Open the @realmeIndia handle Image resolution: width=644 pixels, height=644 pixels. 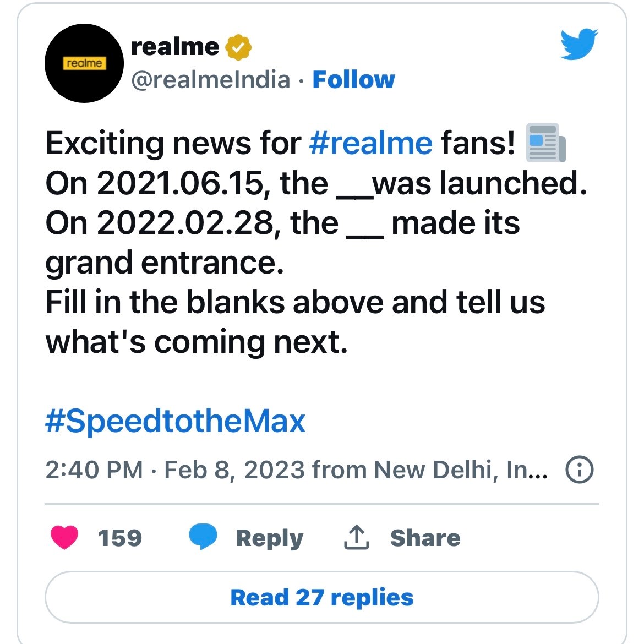[x=210, y=80]
